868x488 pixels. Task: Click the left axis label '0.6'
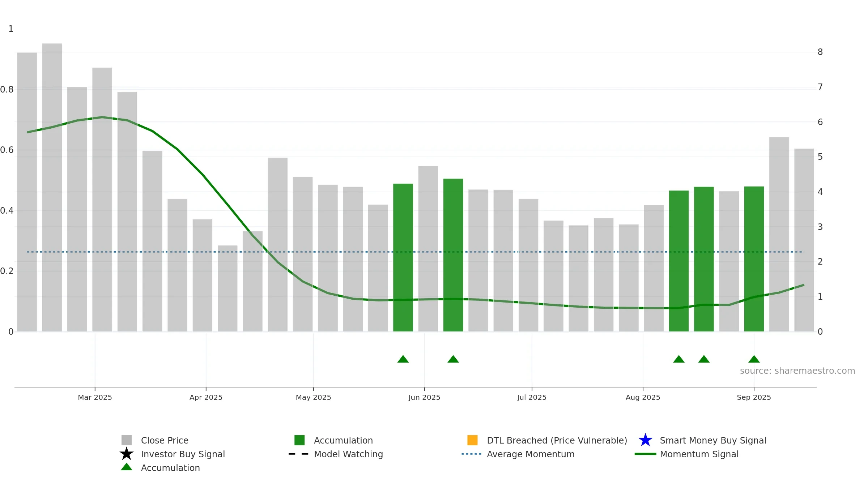tap(7, 150)
